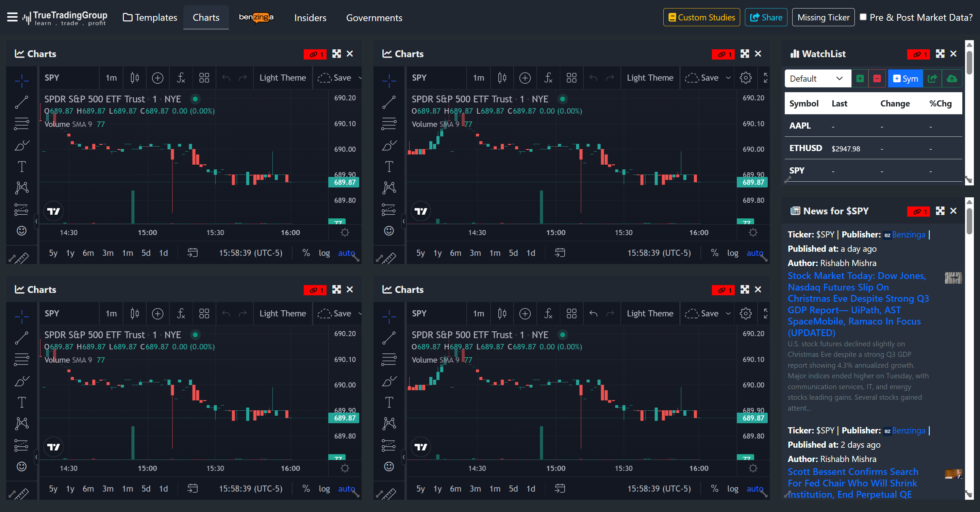980x512 pixels.
Task: Select the emoji sticker tool
Action: click(22, 231)
